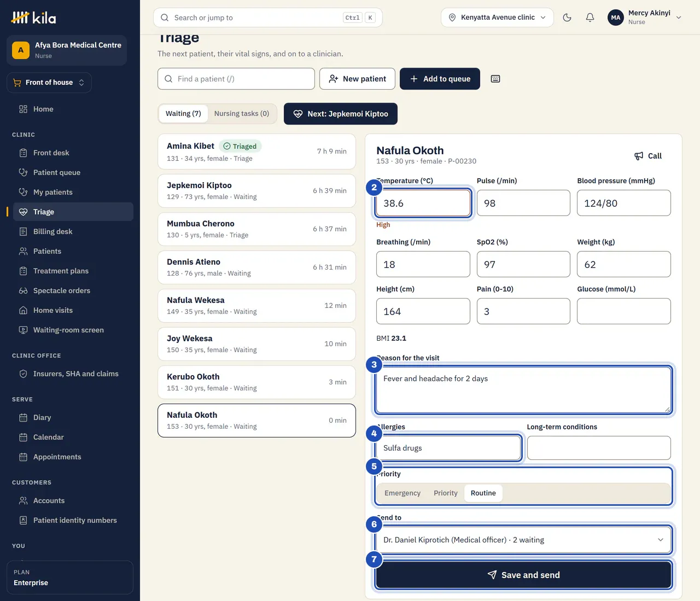Image resolution: width=700 pixels, height=601 pixels.
Task: Open Calendar in sidebar
Action: (70, 437)
